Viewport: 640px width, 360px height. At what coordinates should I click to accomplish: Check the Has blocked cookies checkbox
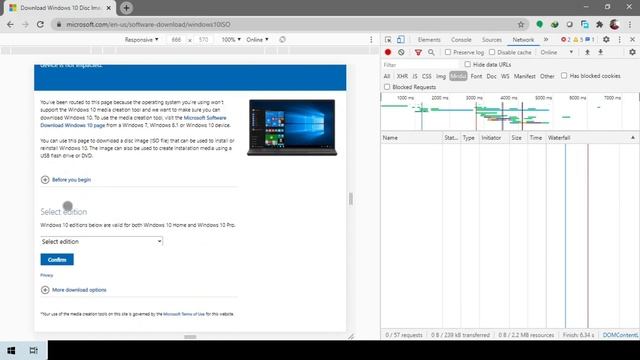[x=564, y=76]
